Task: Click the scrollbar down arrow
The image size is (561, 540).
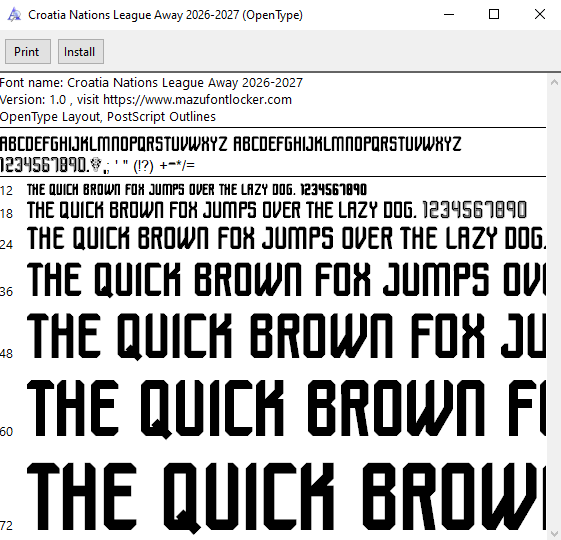Action: (554, 533)
